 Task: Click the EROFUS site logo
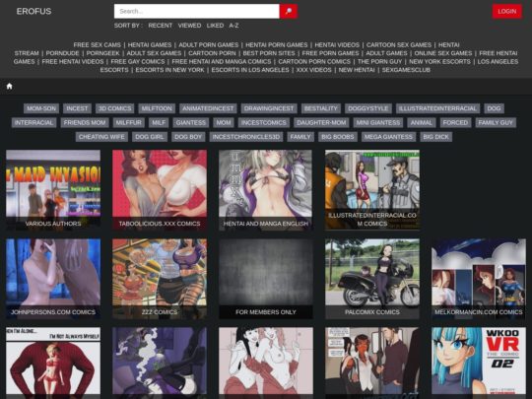pyautogui.click(x=33, y=11)
